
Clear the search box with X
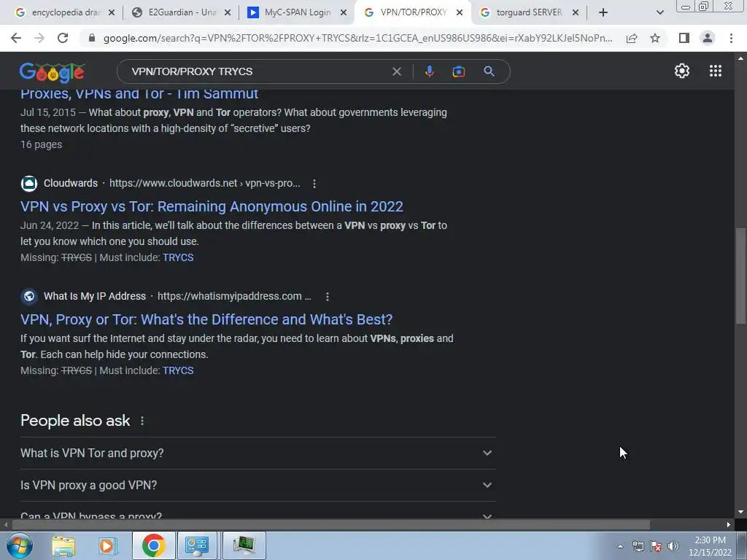[396, 71]
